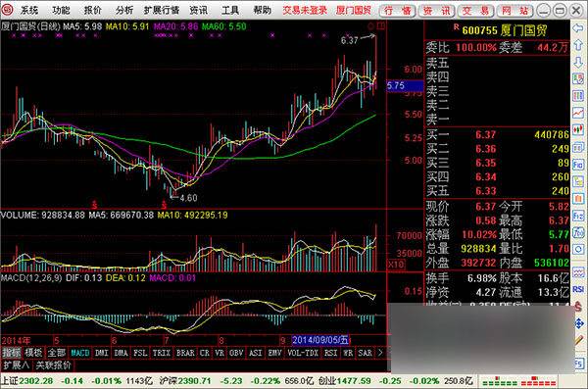588x389 pixels.
Task: Click the up arrow icon in sidebar
Action: point(578,45)
